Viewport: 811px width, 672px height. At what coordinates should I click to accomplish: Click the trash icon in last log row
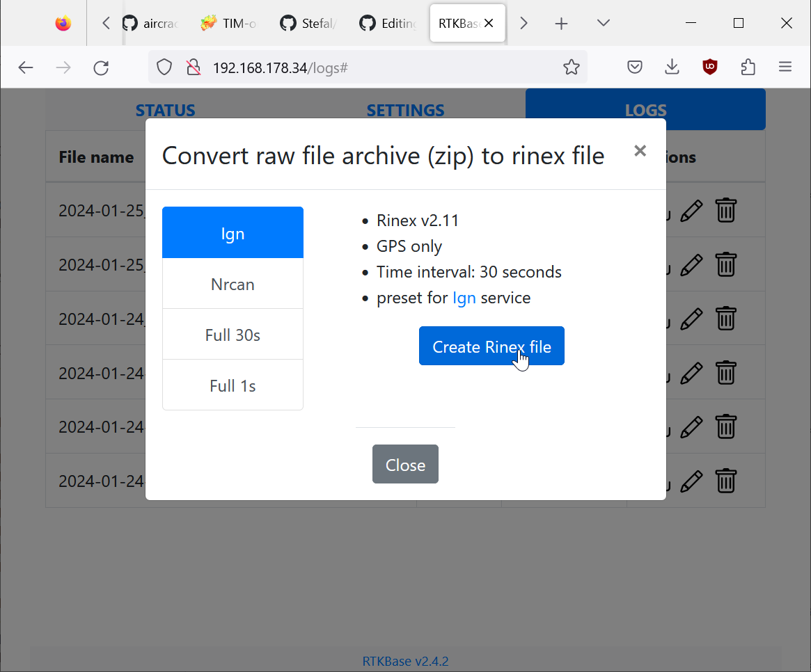[x=725, y=481]
